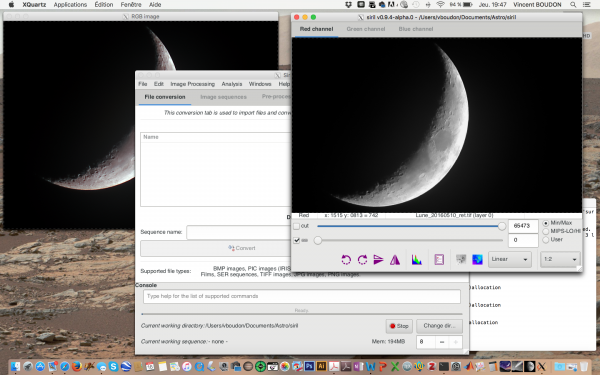This screenshot has width=600, height=375.
Task: Open the Apple menu
Action: (11, 5)
